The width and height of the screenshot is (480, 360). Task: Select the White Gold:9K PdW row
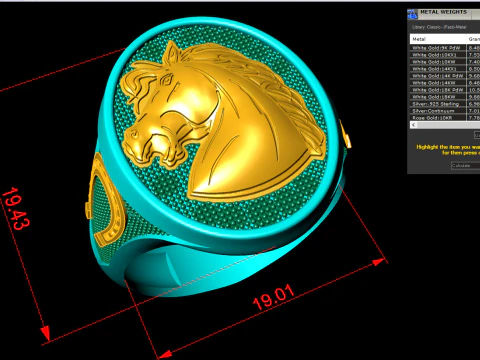(x=445, y=48)
